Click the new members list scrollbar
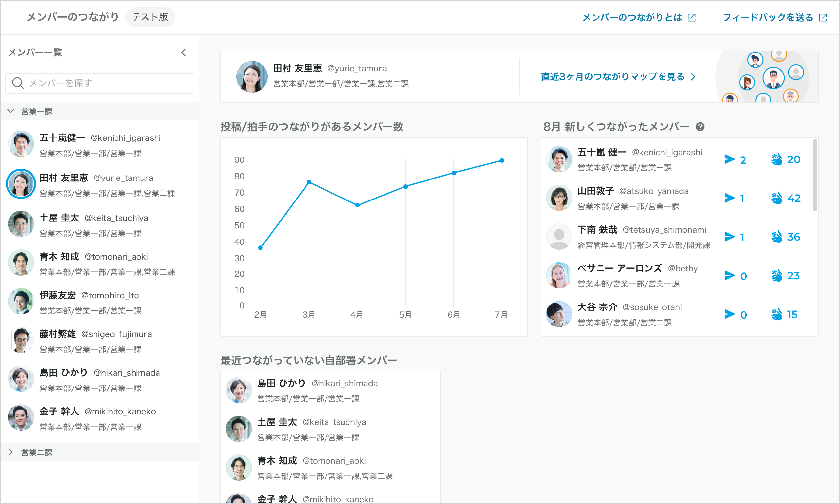 tap(815, 175)
